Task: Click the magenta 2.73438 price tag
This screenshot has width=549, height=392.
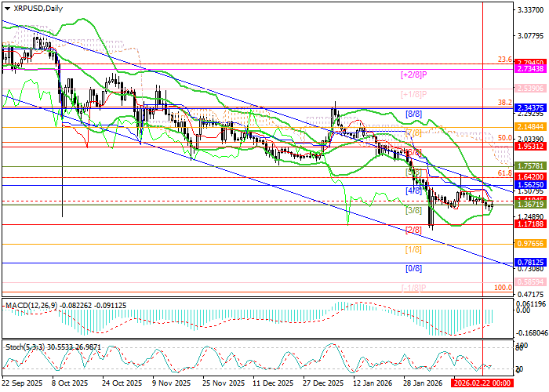Action: tap(530, 69)
